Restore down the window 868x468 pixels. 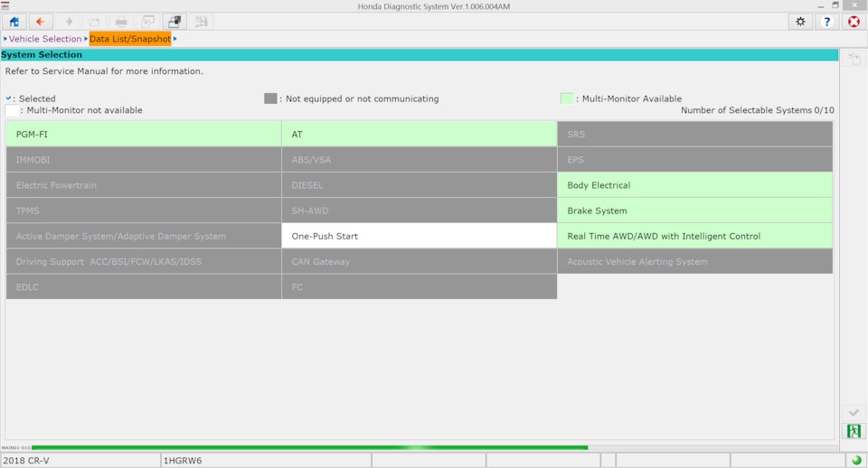click(x=835, y=5)
